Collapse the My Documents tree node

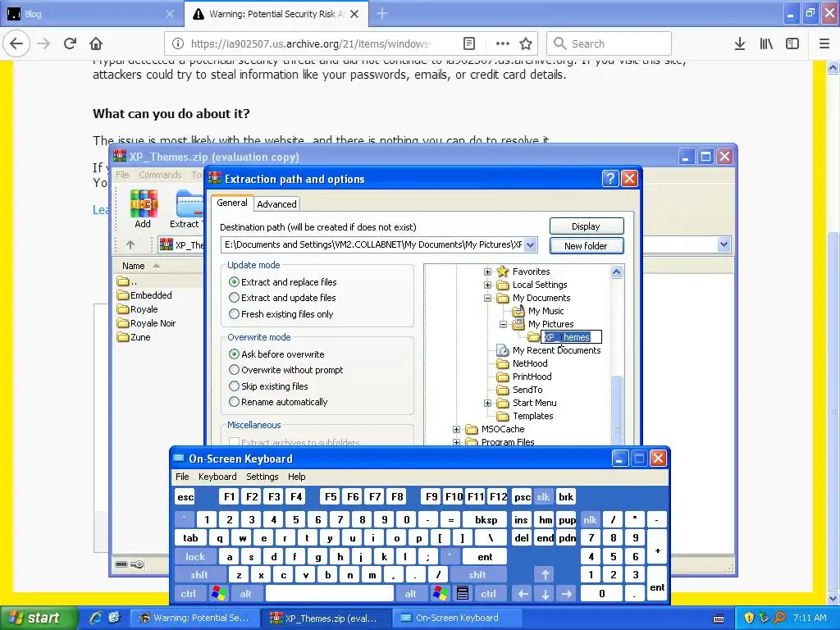pyautogui.click(x=487, y=298)
